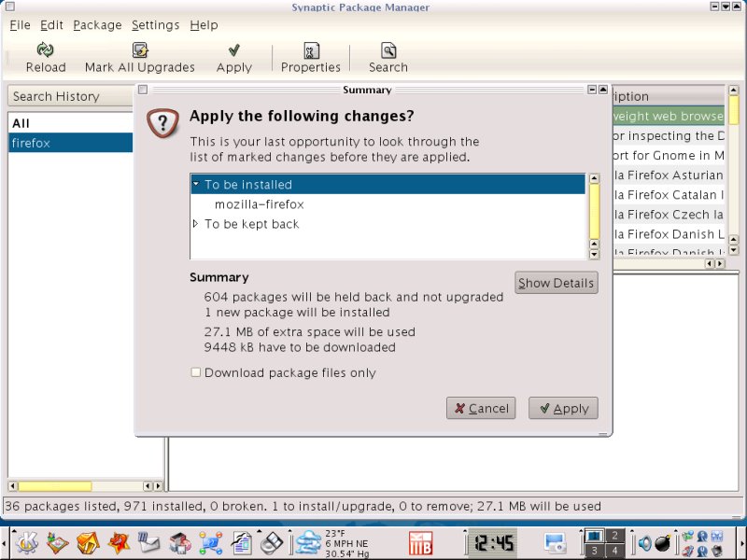Click the Mark All Upgrades icon
The width and height of the screenshot is (747, 560).
click(x=140, y=49)
